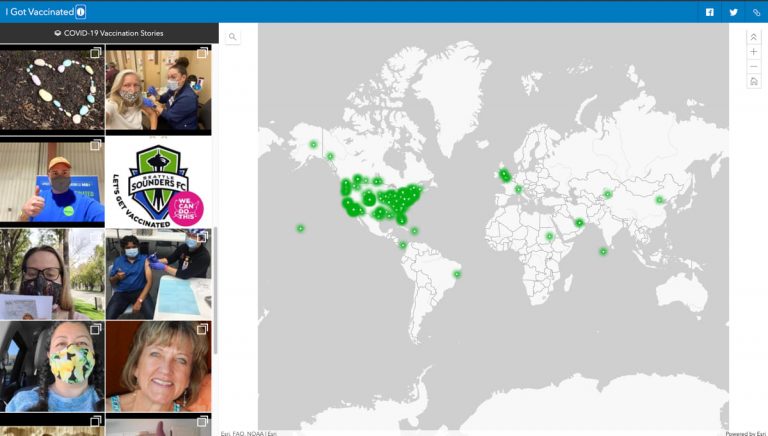Share the map on Facebook
The image size is (768, 436).
tap(709, 12)
